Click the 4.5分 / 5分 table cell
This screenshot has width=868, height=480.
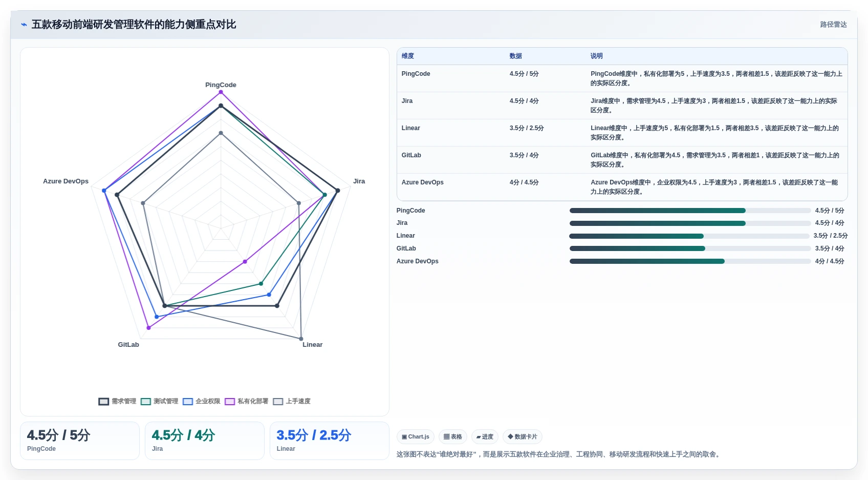(x=524, y=74)
